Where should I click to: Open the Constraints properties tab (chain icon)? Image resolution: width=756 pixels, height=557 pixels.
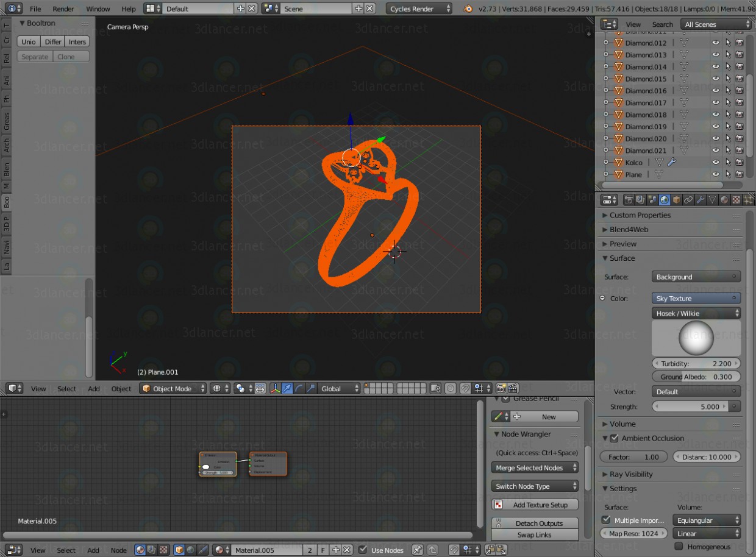[x=688, y=200]
